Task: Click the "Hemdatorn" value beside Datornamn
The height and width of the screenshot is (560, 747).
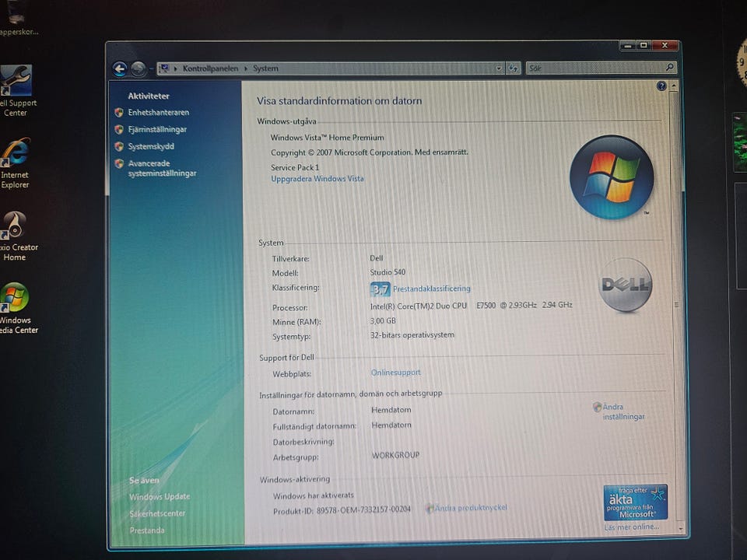Action: 391,410
